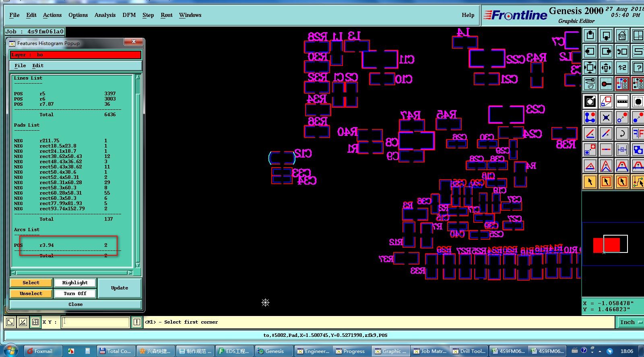The height and width of the screenshot is (357, 644).
Task: Click the red layer overview thumbnail
Action: (x=606, y=245)
